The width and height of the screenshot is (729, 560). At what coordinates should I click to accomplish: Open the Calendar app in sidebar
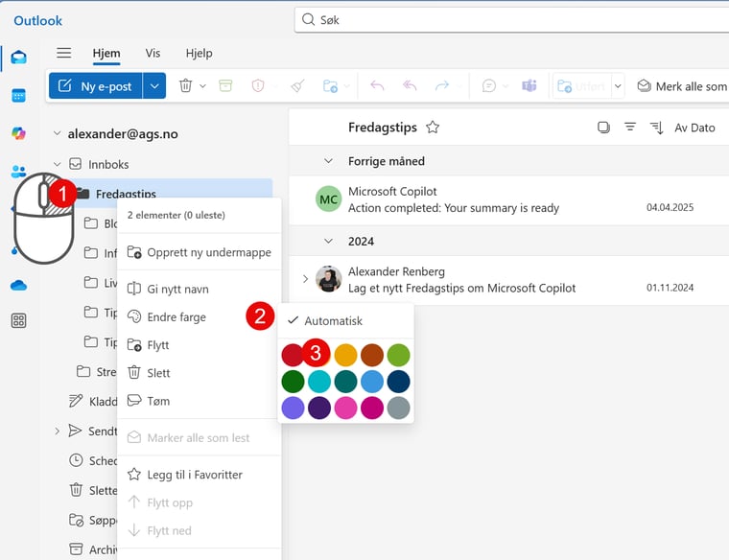pyautogui.click(x=18, y=96)
